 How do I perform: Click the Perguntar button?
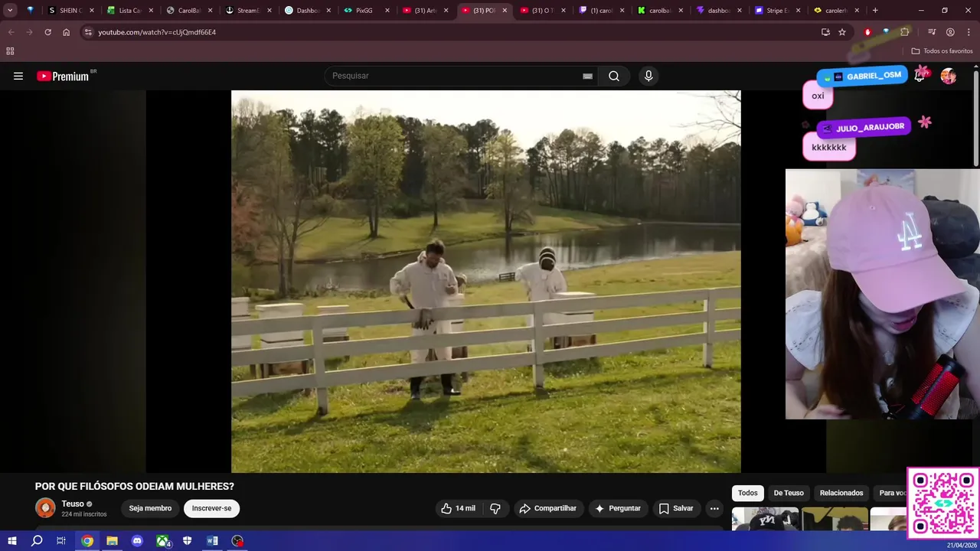point(618,508)
